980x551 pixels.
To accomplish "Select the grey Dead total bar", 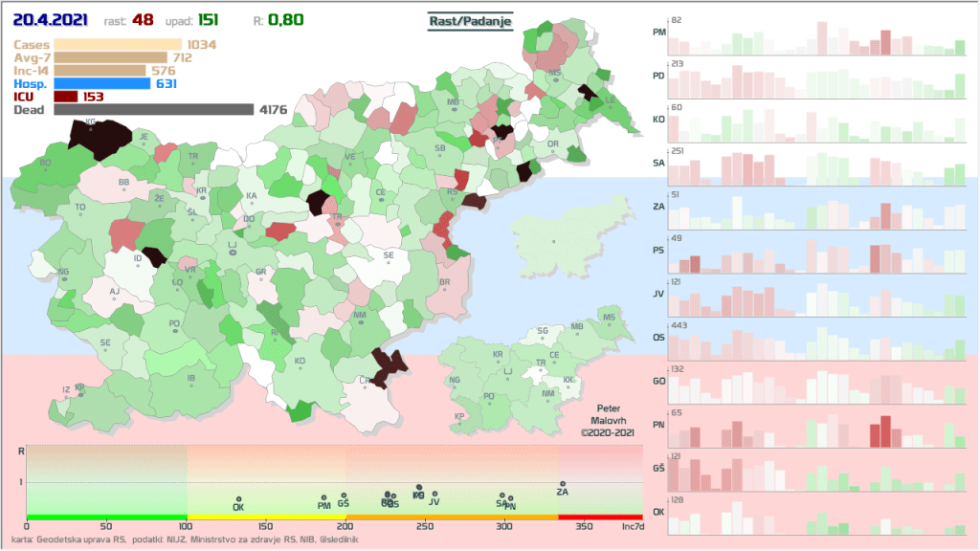I will coord(154,110).
